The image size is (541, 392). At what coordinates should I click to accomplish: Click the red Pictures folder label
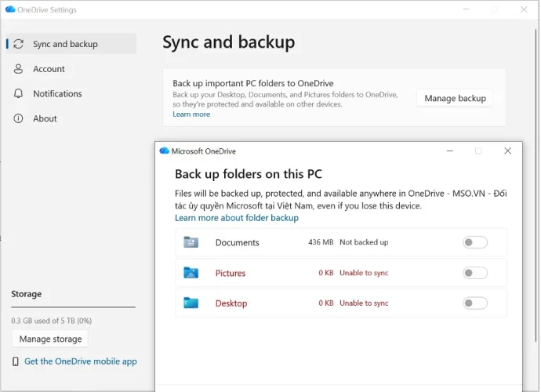point(231,273)
